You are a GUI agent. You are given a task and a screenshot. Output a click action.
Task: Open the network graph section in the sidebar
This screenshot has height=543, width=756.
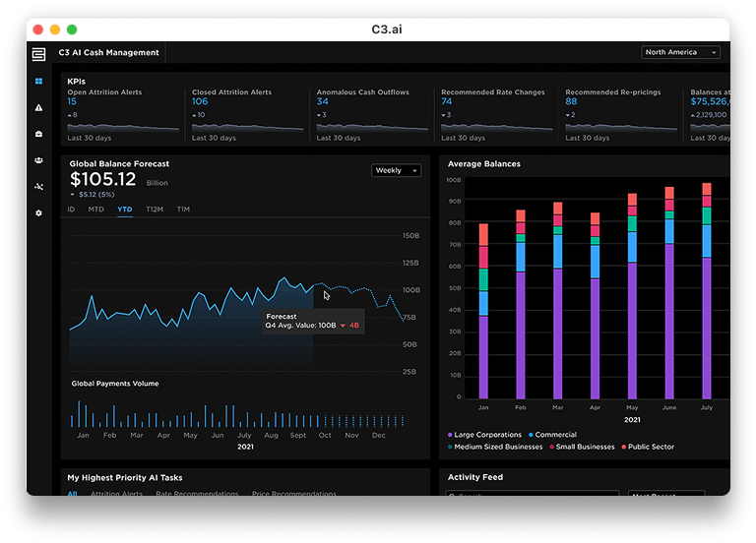click(38, 187)
